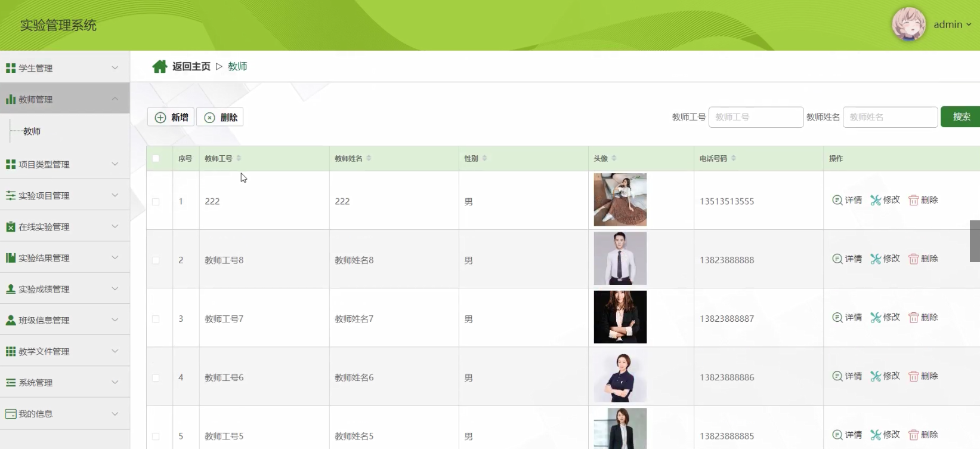Expand the 学生管理 menu chevron

[x=115, y=67]
